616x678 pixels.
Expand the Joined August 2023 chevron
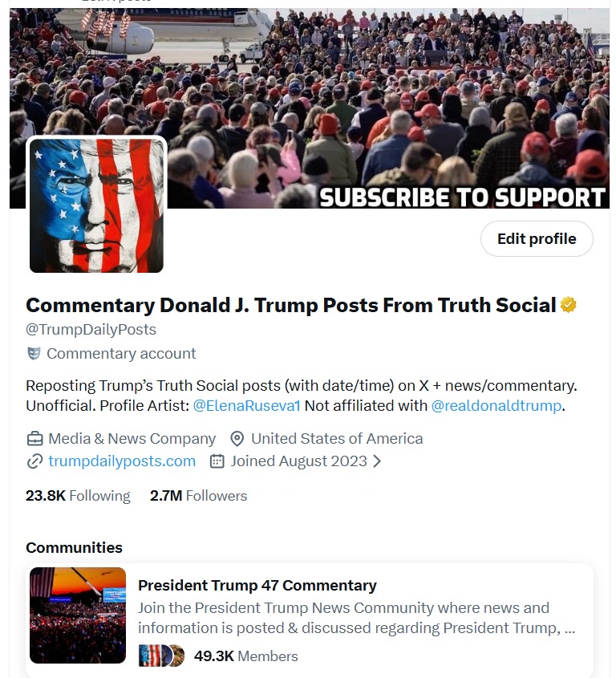point(377,461)
